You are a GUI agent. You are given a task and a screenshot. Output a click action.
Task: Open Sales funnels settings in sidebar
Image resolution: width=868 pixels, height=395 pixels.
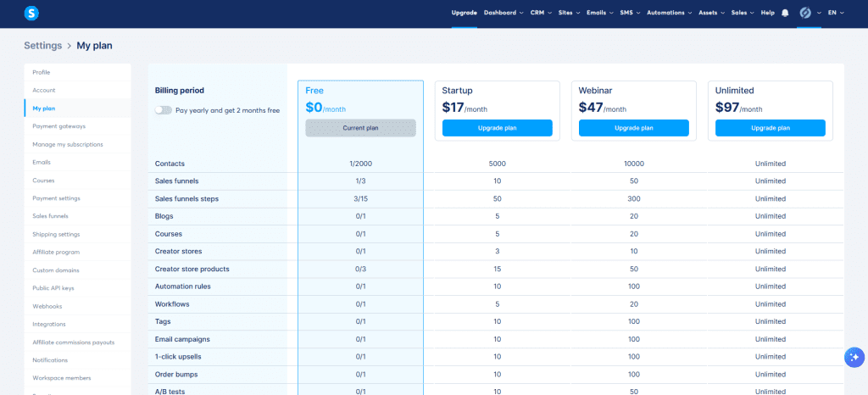(x=77, y=216)
